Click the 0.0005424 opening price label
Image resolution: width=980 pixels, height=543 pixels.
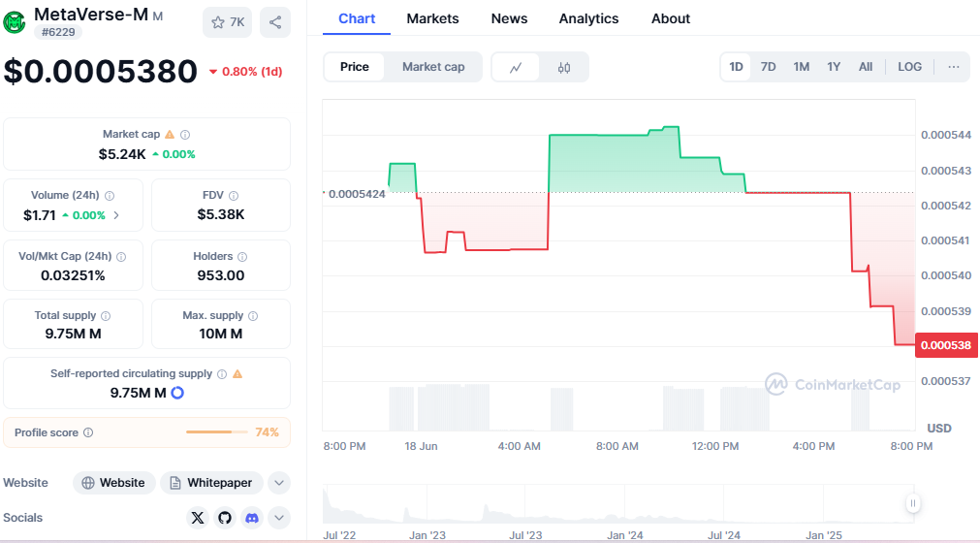pyautogui.click(x=357, y=194)
